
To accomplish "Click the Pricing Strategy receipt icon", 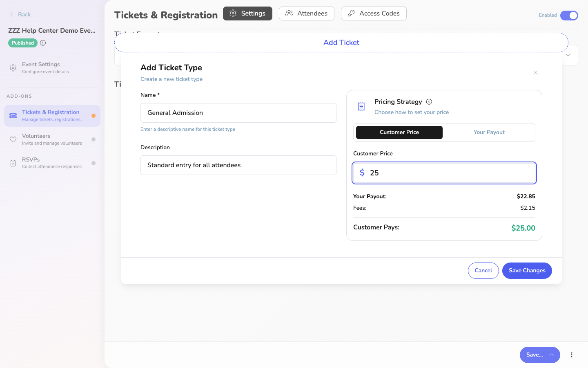I will (361, 107).
